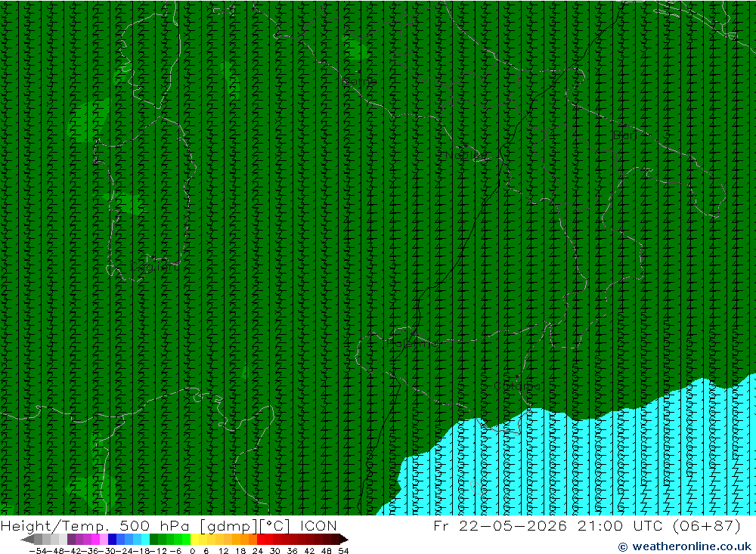Select the dark purple legend swatch

coord(71,540)
